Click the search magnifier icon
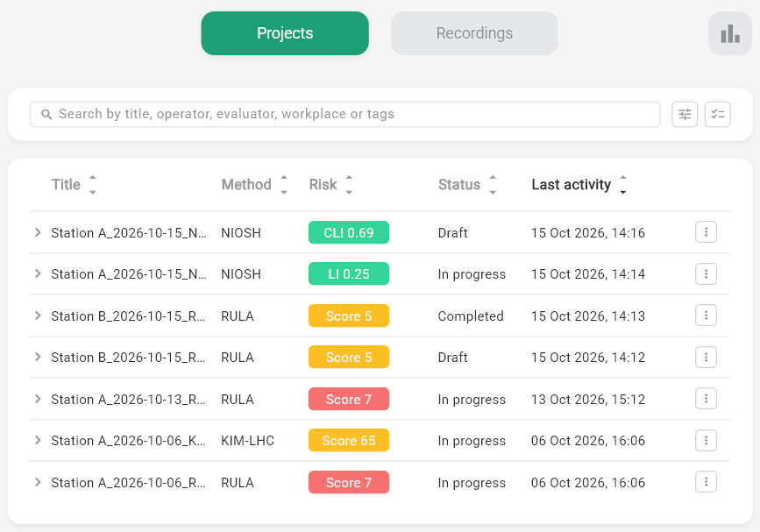Screen dimensions: 760x532 (x=46, y=114)
